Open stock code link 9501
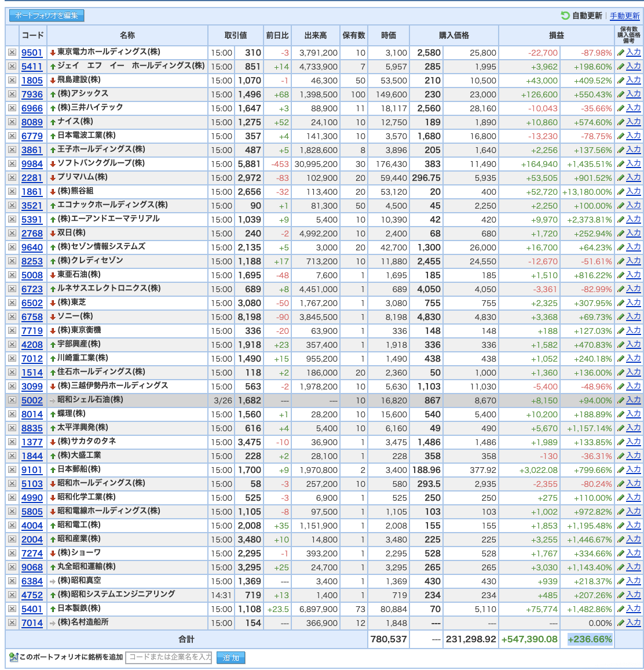 click(32, 53)
